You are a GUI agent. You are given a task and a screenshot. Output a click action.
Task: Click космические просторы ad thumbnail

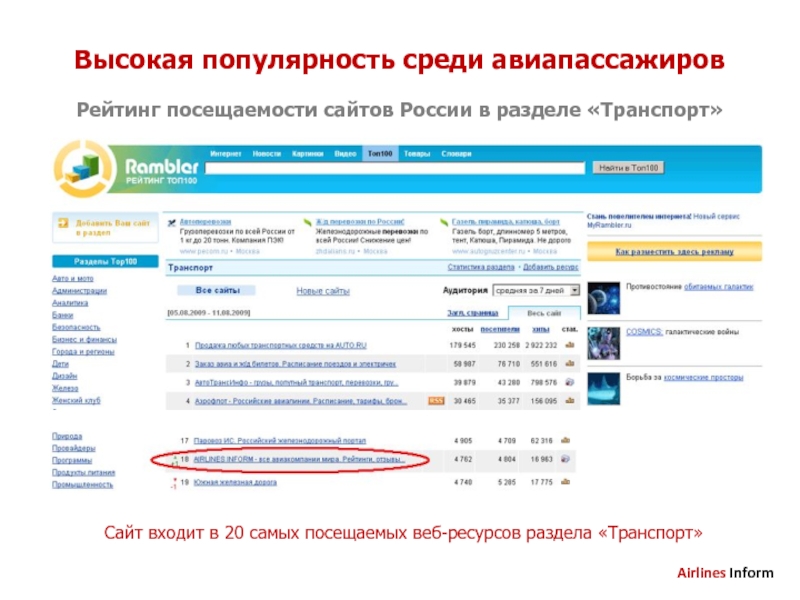click(604, 389)
